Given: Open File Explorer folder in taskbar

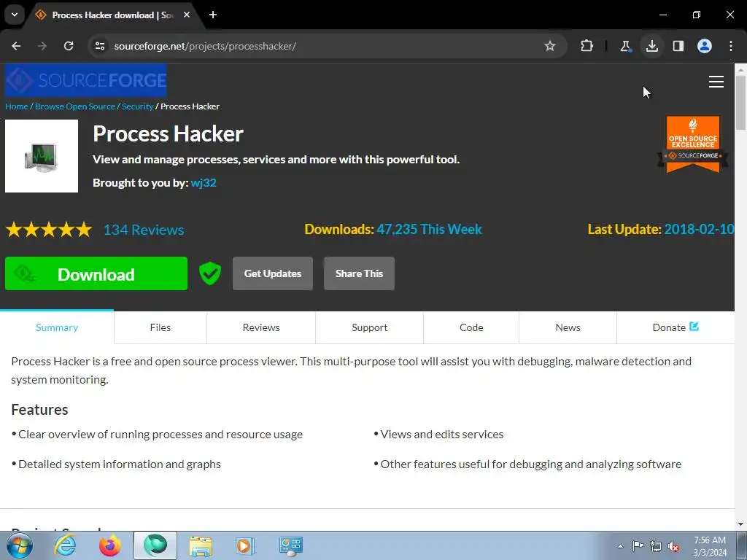Looking at the screenshot, I should (x=201, y=545).
